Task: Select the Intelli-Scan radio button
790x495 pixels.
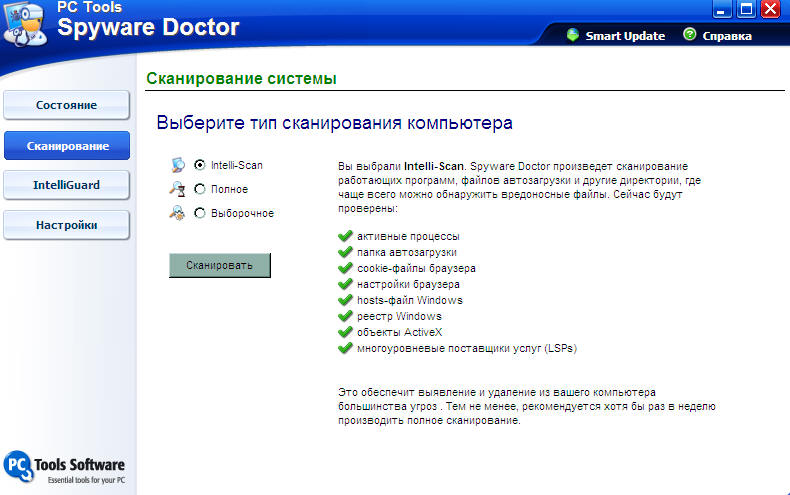Action: click(200, 165)
